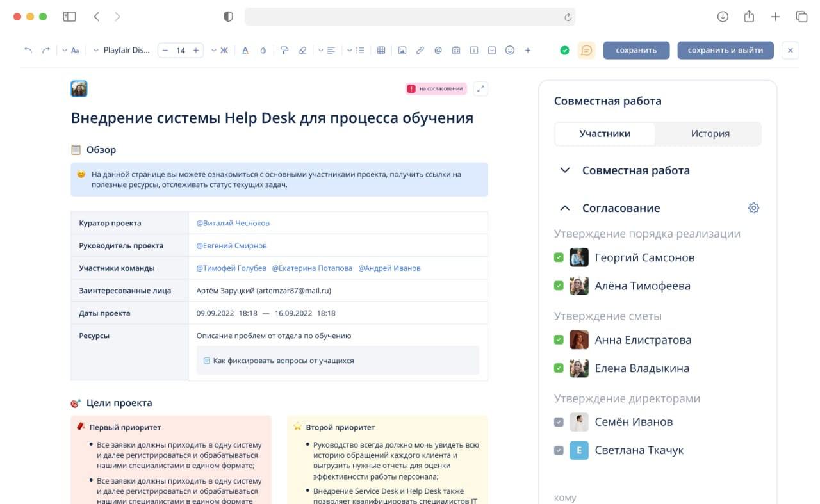Click the сохранить и выйти button

tap(725, 50)
